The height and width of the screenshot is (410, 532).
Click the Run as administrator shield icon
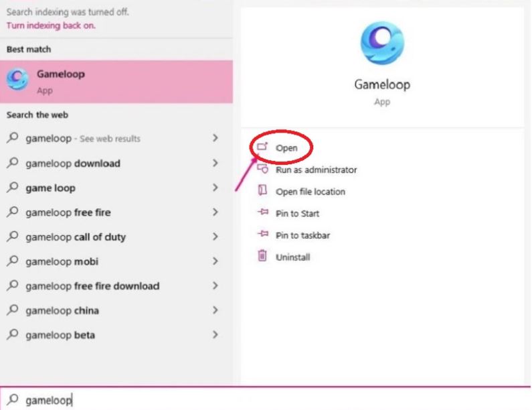coord(262,168)
